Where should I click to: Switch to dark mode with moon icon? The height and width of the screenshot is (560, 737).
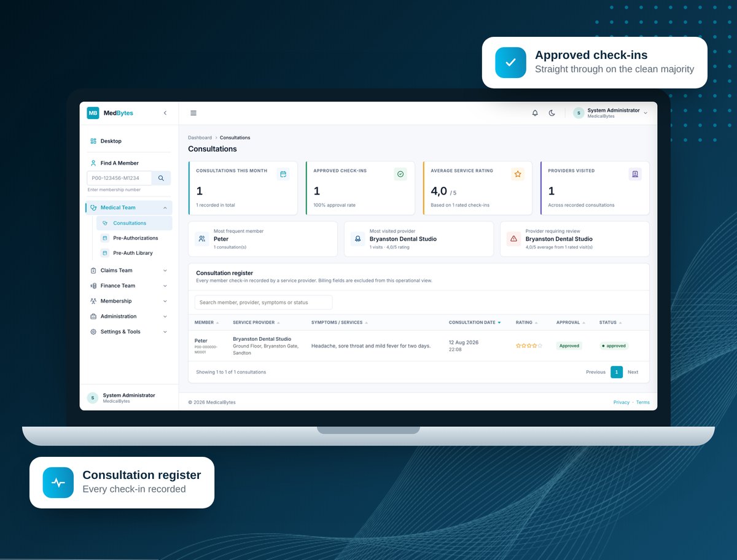point(552,113)
